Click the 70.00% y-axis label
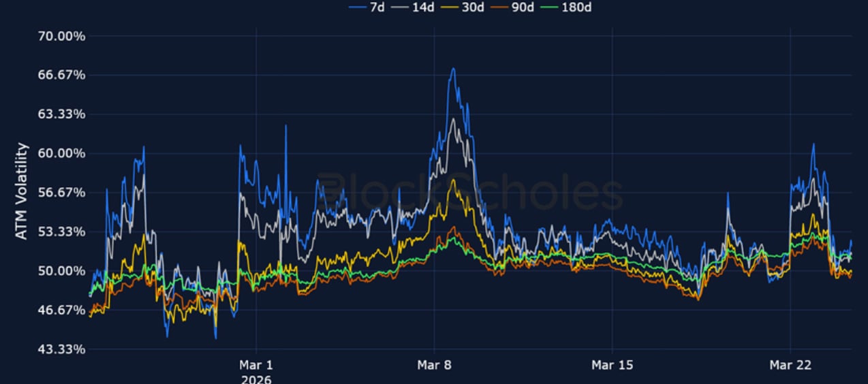Screen dimensions: 868x384 click(x=60, y=36)
